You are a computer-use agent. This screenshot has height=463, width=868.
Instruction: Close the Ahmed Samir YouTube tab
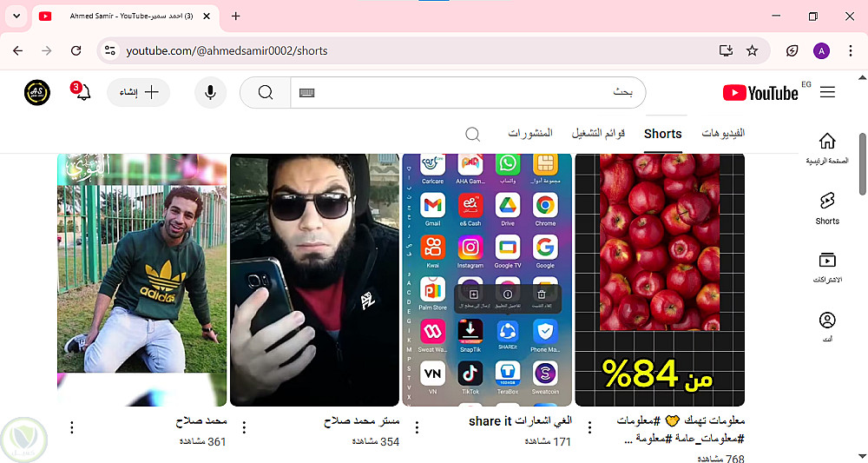click(x=207, y=16)
